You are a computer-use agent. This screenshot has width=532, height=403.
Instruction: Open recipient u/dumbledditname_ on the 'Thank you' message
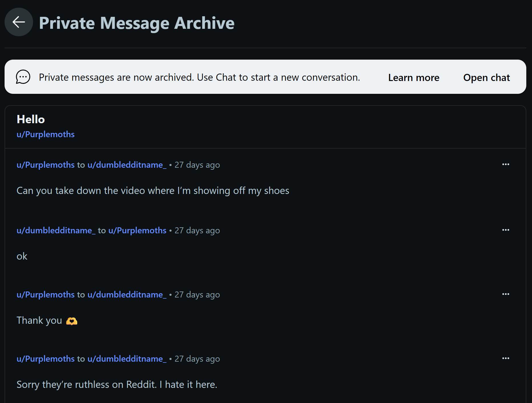127,295
